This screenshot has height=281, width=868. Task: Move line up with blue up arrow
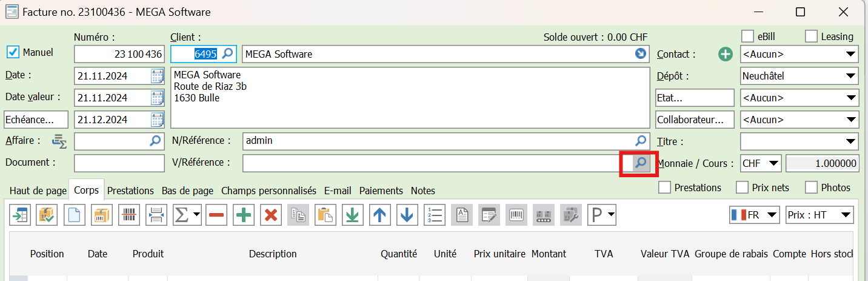coord(380,215)
